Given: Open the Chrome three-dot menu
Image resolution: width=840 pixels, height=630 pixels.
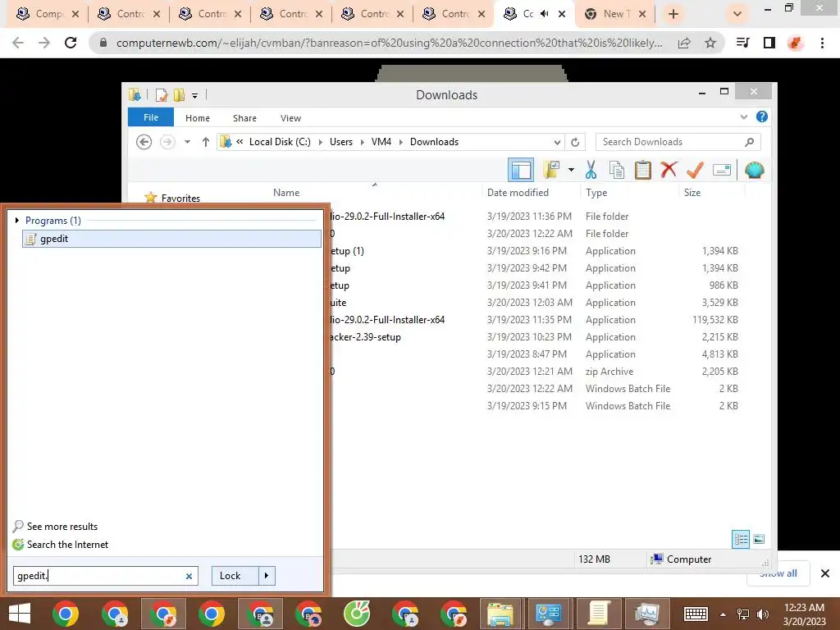Looking at the screenshot, I should 822,43.
